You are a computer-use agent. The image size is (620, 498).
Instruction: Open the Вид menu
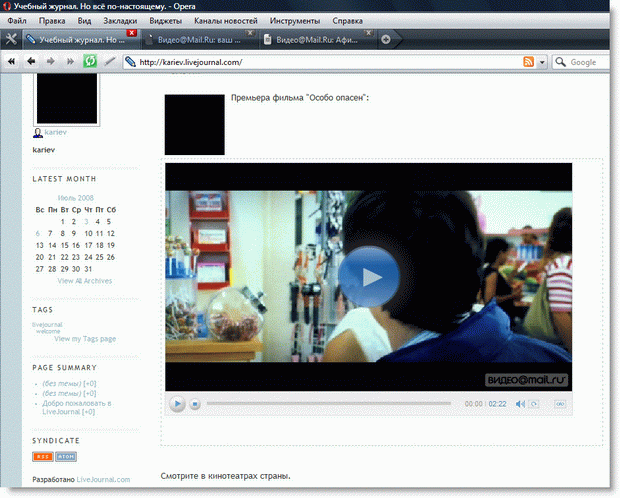pos(84,21)
